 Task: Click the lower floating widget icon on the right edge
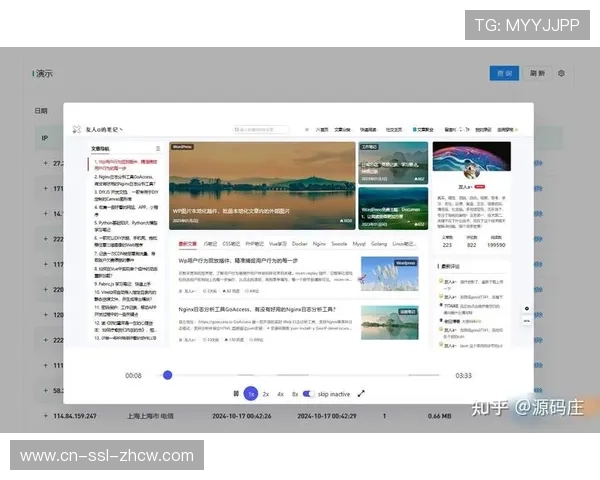coord(527,321)
